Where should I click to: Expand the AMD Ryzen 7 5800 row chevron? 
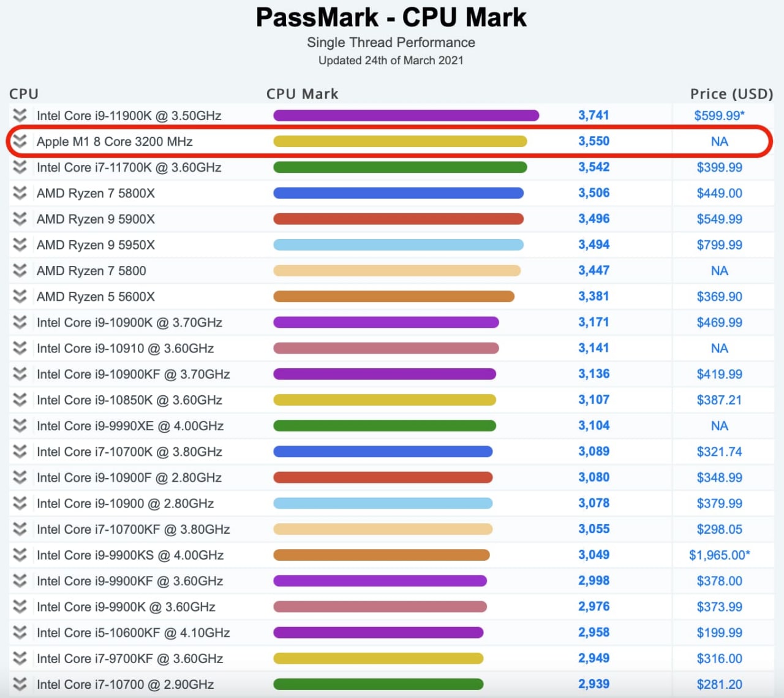(20, 270)
